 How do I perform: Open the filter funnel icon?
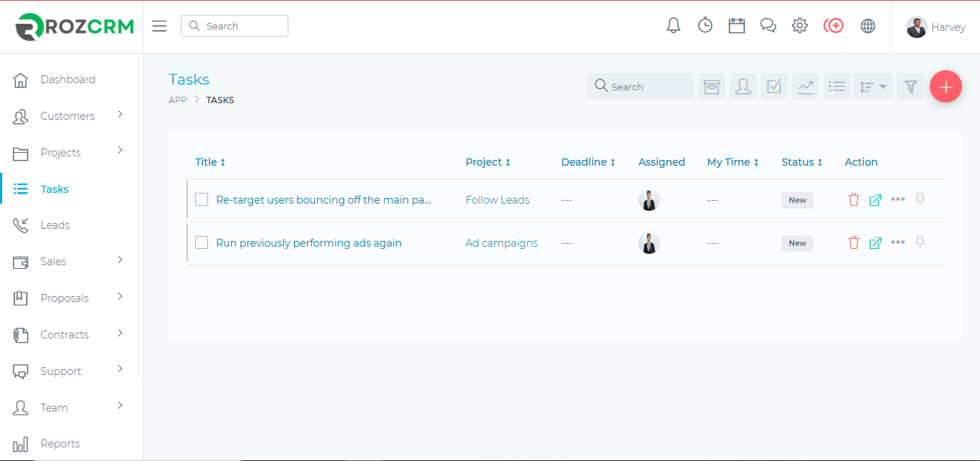point(910,87)
